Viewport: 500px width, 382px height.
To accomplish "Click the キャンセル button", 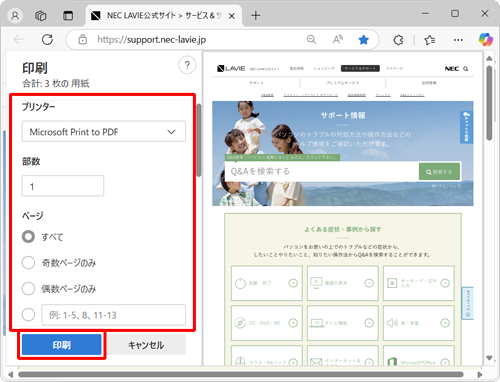I will (x=146, y=345).
